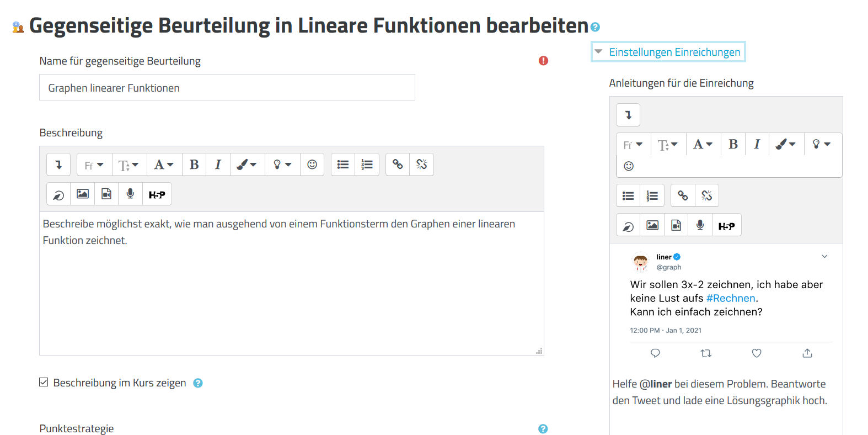
Task: Insert a media file in the Anleitungen editor
Action: coord(676,225)
